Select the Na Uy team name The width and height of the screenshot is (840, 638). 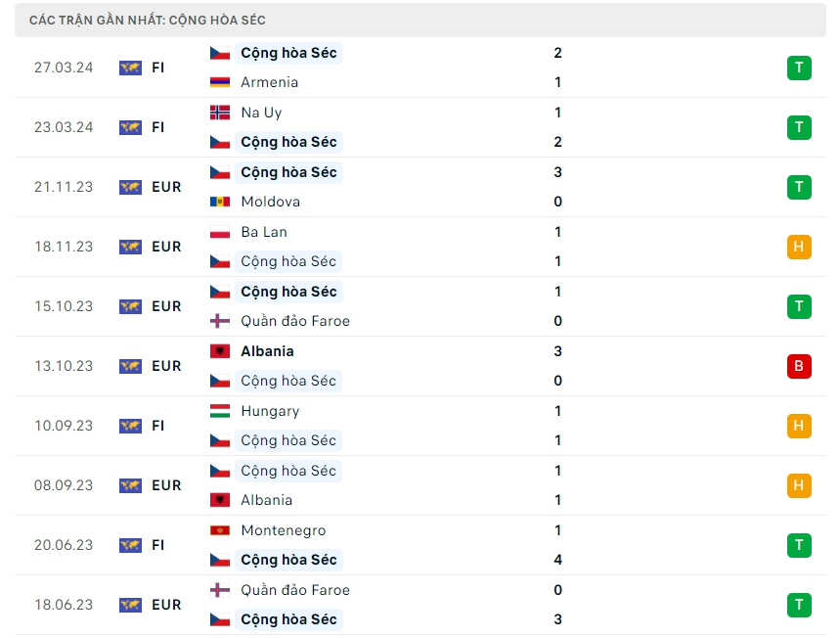pyautogui.click(x=261, y=113)
